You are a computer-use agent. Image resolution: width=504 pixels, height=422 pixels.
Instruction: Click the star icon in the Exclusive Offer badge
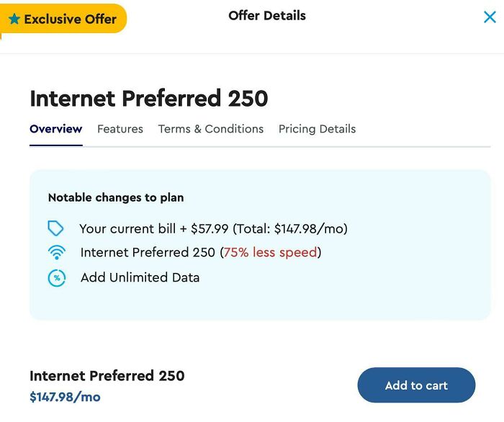coord(14,19)
